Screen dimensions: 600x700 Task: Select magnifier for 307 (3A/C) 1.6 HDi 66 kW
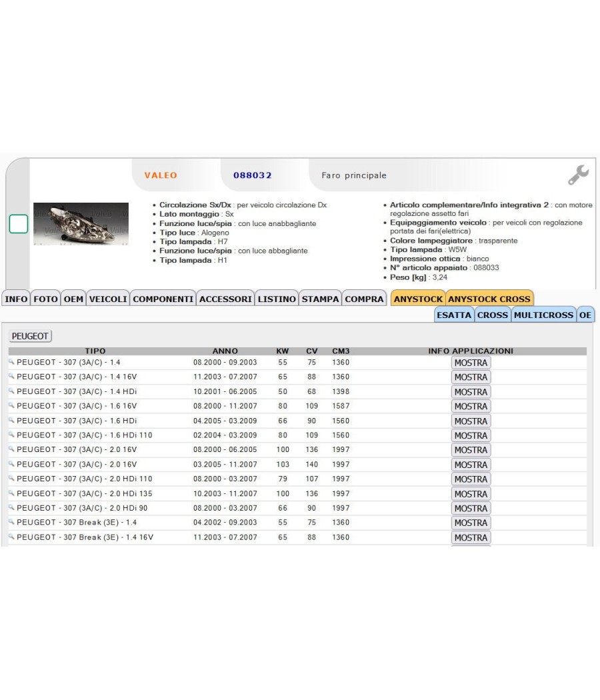[x=11, y=420]
